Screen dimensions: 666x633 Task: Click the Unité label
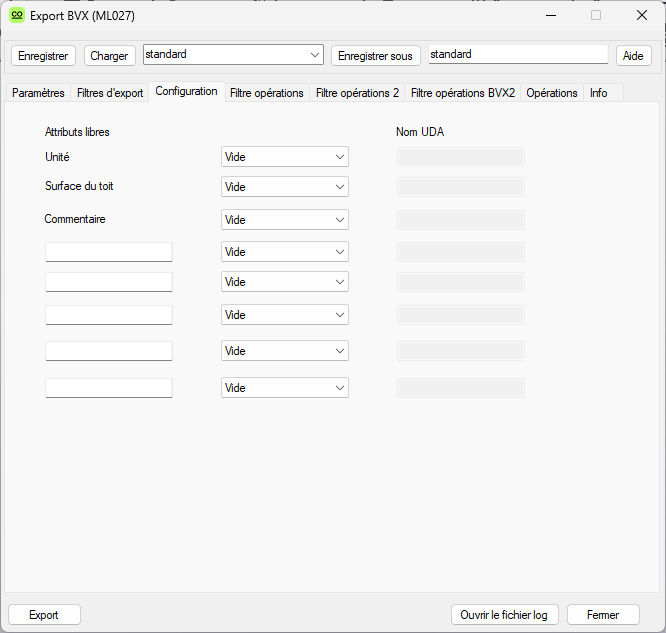pyautogui.click(x=57, y=157)
